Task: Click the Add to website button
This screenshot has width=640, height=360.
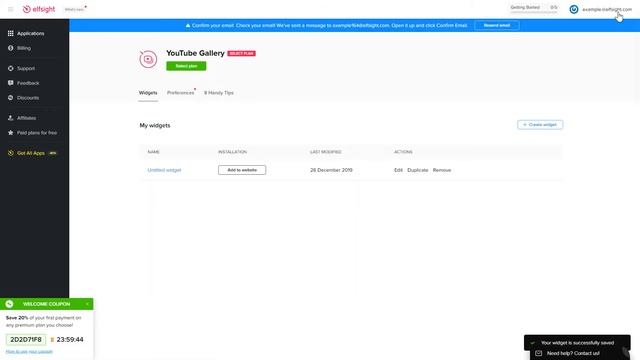Action: 242,170
